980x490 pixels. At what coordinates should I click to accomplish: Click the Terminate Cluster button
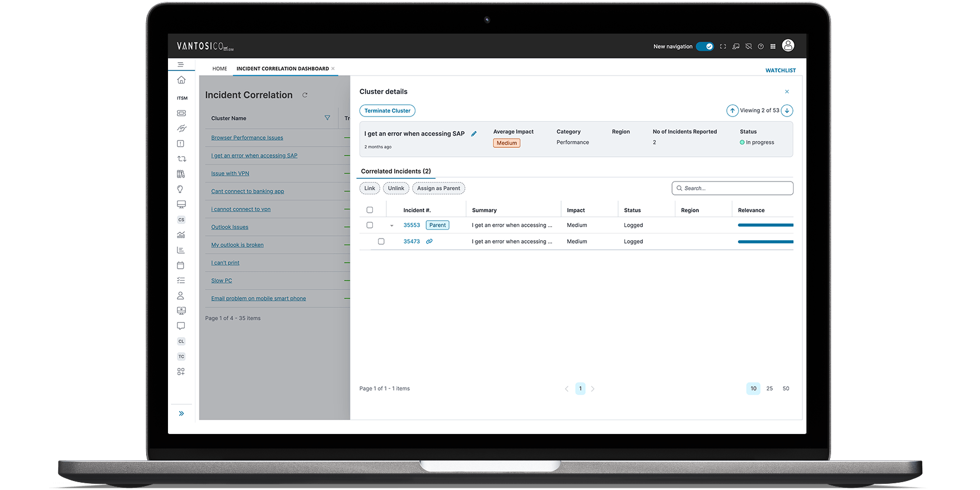(387, 111)
